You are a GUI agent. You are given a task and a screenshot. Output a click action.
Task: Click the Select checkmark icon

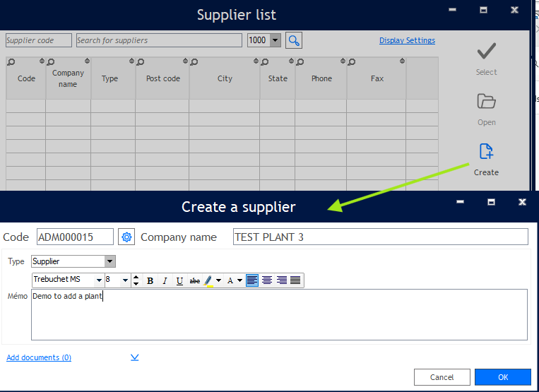coord(486,52)
